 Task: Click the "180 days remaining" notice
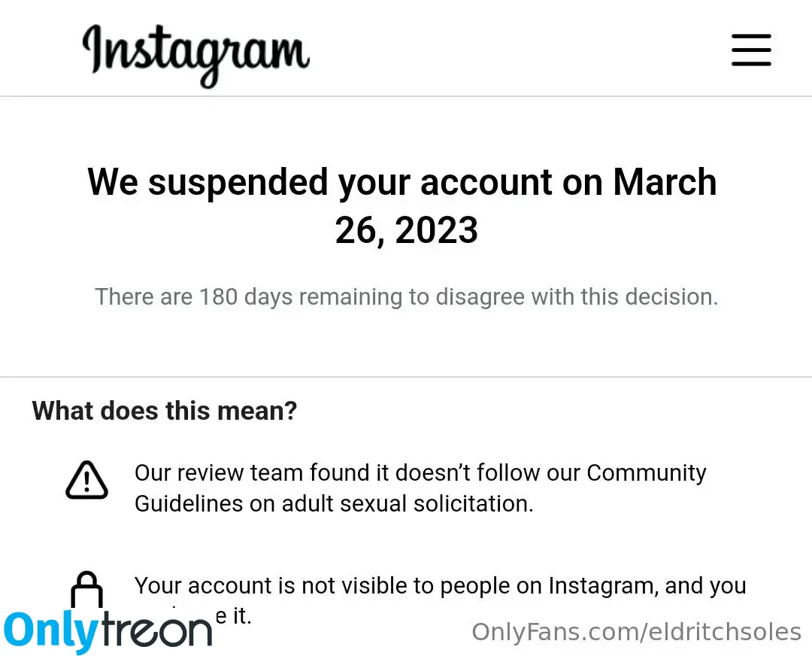pos(406,296)
